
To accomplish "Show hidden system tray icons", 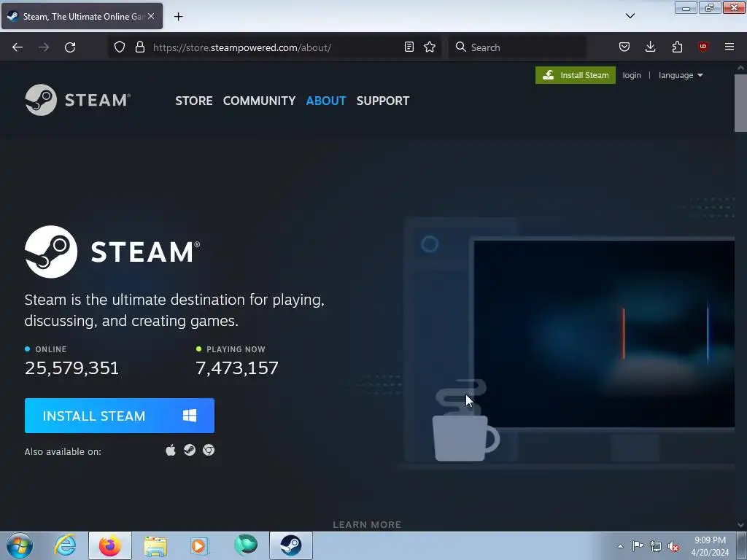I will [620, 546].
